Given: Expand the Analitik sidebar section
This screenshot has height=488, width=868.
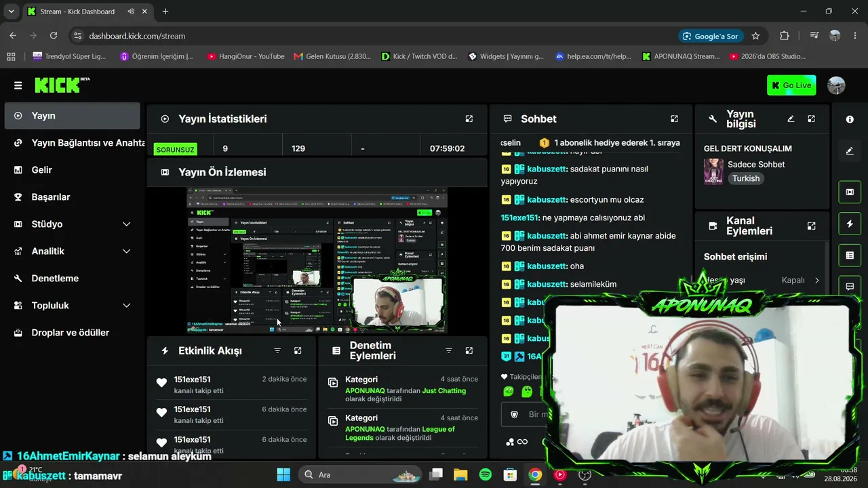Looking at the screenshot, I should pyautogui.click(x=72, y=251).
